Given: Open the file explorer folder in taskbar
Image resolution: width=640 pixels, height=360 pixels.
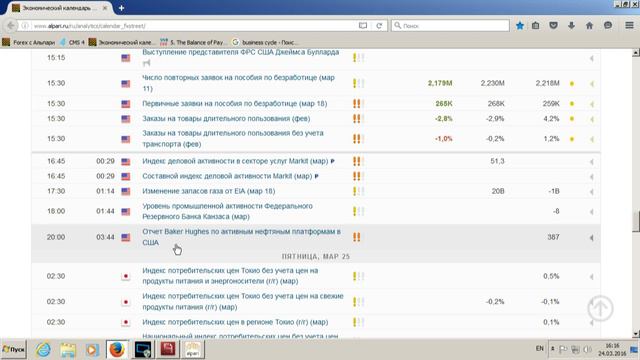Looking at the screenshot, I should [x=68, y=350].
